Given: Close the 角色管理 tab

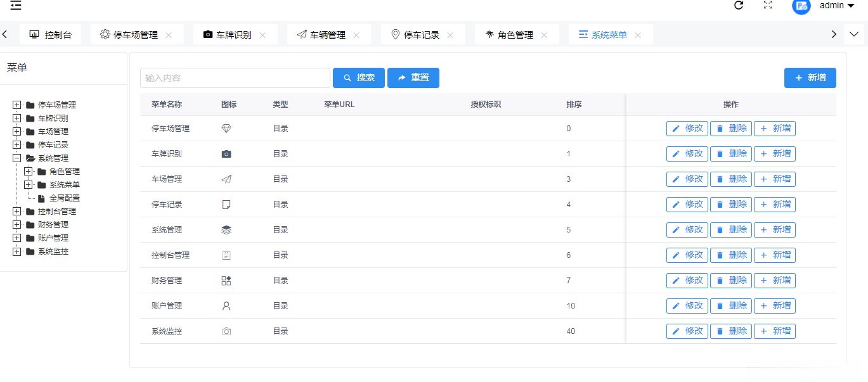Looking at the screenshot, I should [x=544, y=35].
